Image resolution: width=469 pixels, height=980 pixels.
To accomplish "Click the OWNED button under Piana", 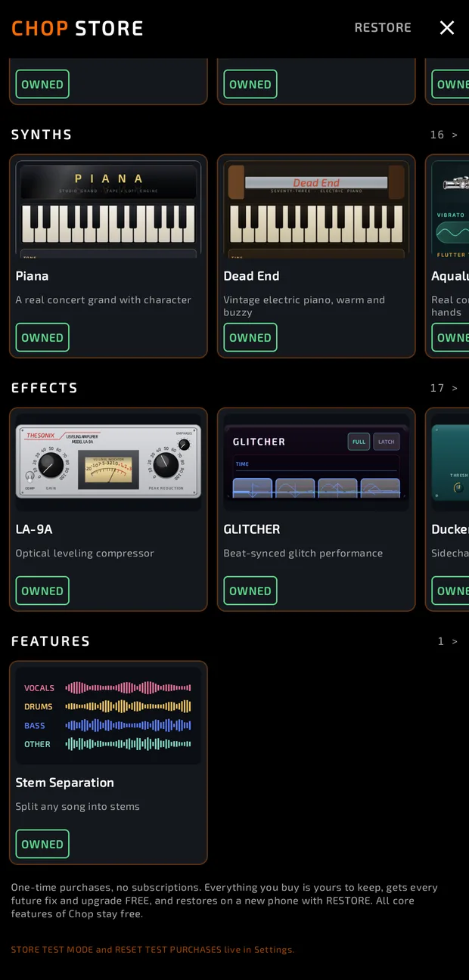I will click(42, 337).
